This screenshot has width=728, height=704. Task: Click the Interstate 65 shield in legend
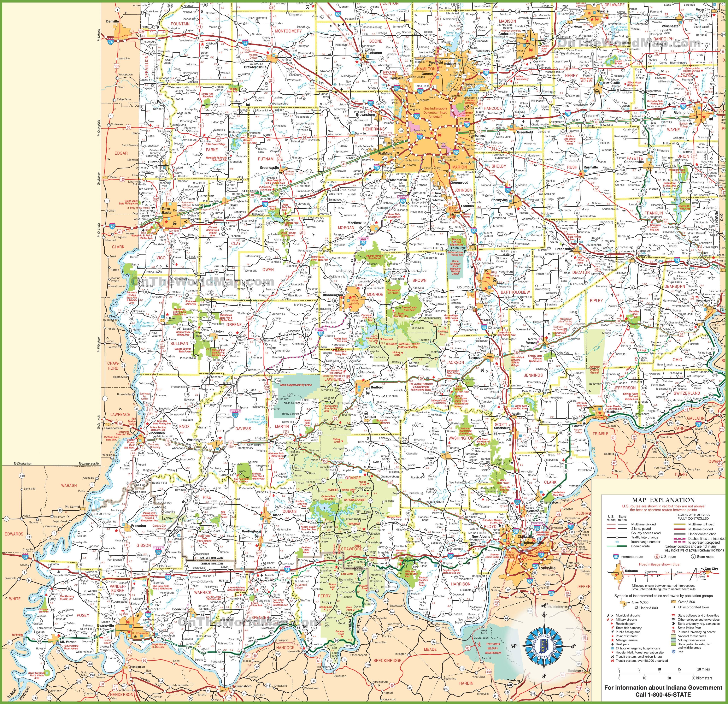(x=616, y=557)
